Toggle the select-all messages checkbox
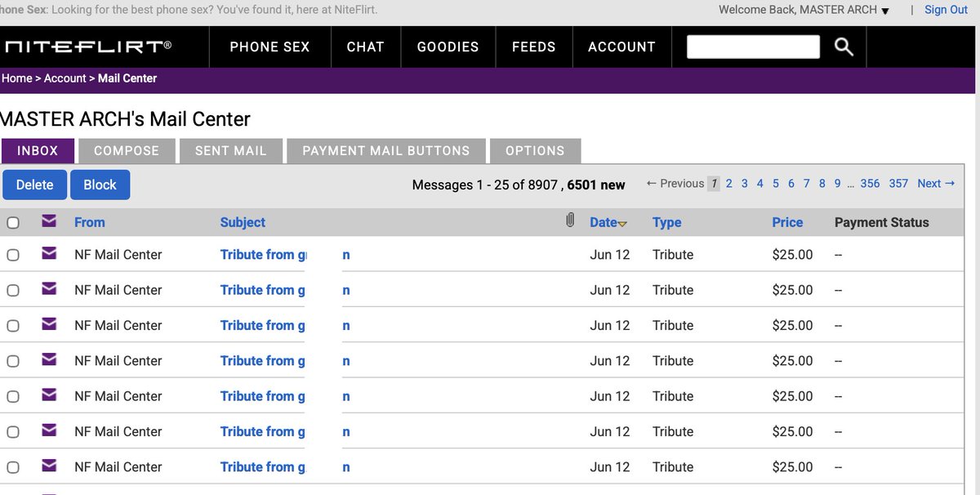The width and height of the screenshot is (980, 495). [x=13, y=222]
